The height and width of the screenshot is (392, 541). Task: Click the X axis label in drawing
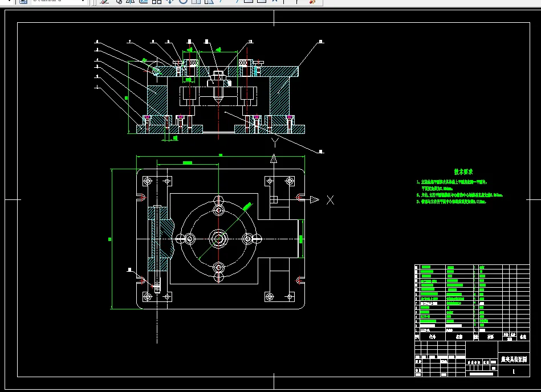click(x=330, y=200)
